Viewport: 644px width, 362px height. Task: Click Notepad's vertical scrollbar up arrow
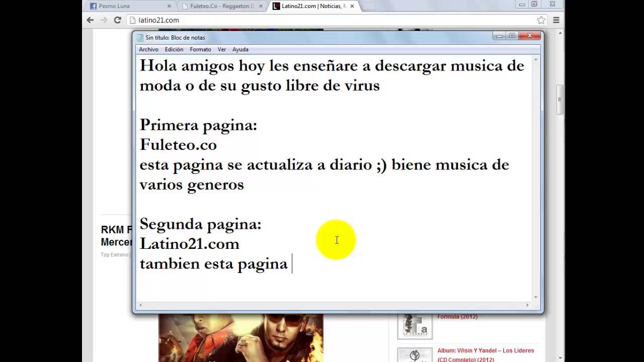(536, 60)
